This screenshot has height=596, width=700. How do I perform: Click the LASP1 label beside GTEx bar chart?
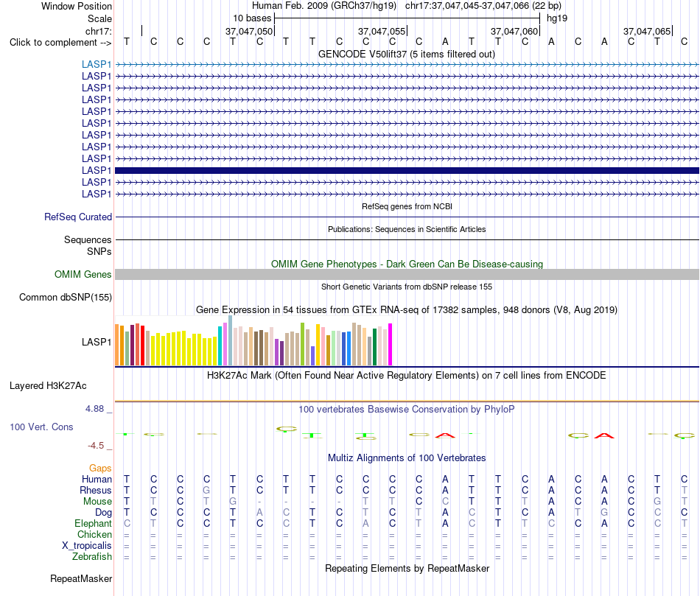[x=97, y=342]
